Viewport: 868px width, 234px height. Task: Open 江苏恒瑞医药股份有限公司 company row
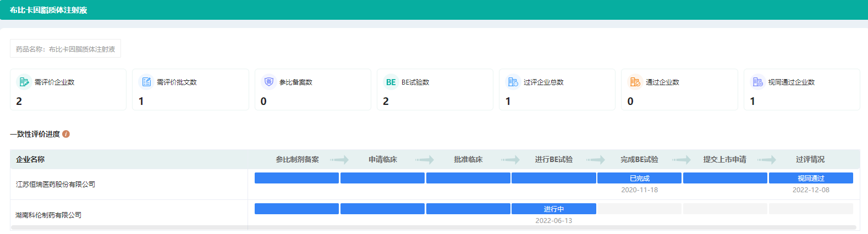tap(56, 185)
